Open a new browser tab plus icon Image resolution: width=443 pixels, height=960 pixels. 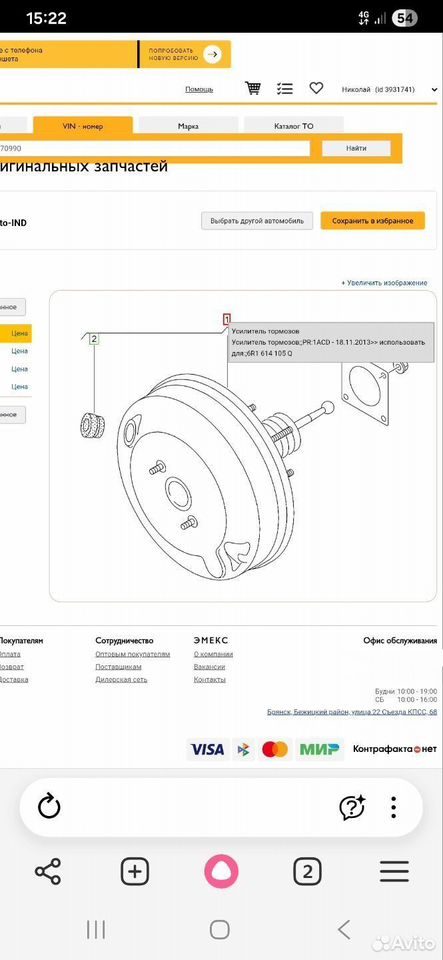click(x=135, y=871)
